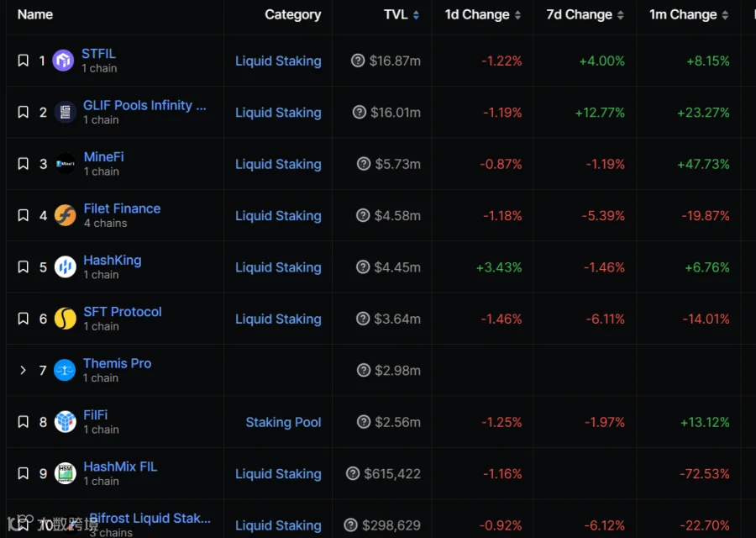
Task: Click the STFIL logo icon
Action: pyautogui.click(x=63, y=61)
